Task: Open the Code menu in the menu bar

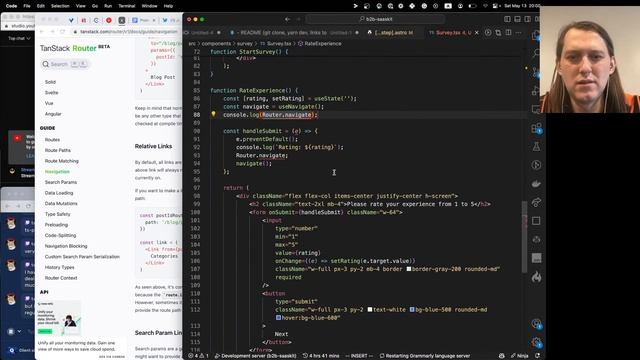Action: pos(11,6)
